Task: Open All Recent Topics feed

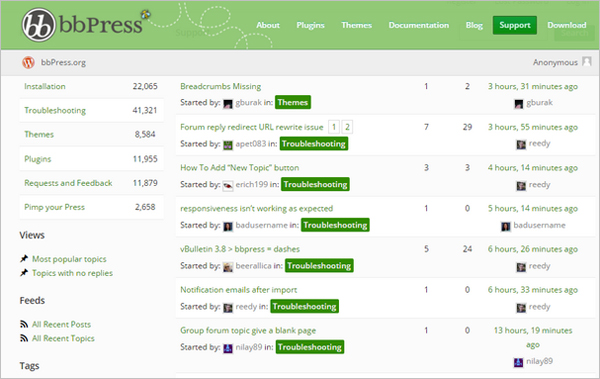Action: point(63,338)
